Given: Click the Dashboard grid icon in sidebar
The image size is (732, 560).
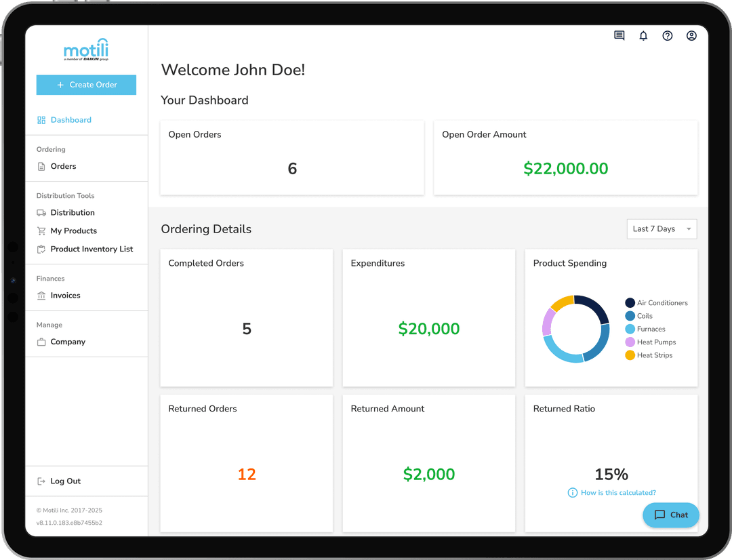Looking at the screenshot, I should tap(41, 120).
